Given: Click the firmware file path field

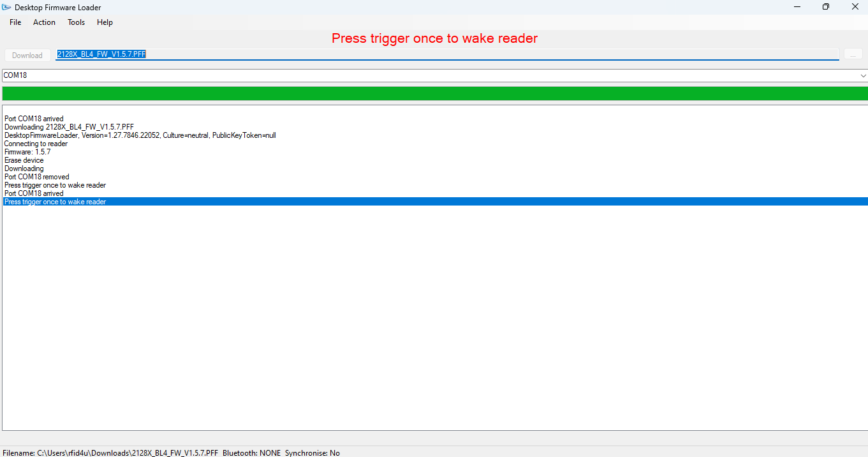Looking at the screenshot, I should coord(447,54).
